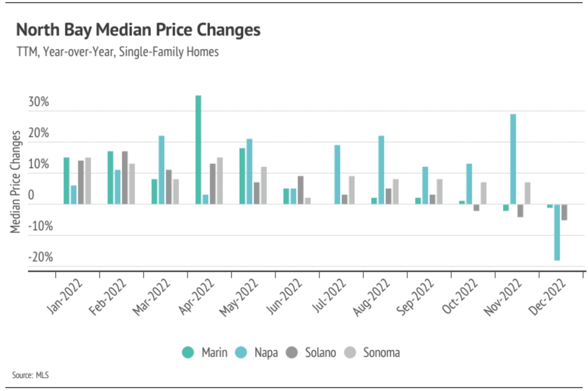
Task: Select the Napa bar for Nov-2022
Action: coord(513,159)
